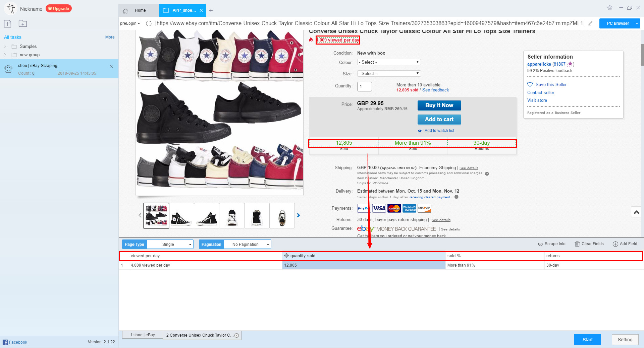The image size is (644, 348).
Task: Click the 12,805 table cell
Action: pyautogui.click(x=364, y=265)
